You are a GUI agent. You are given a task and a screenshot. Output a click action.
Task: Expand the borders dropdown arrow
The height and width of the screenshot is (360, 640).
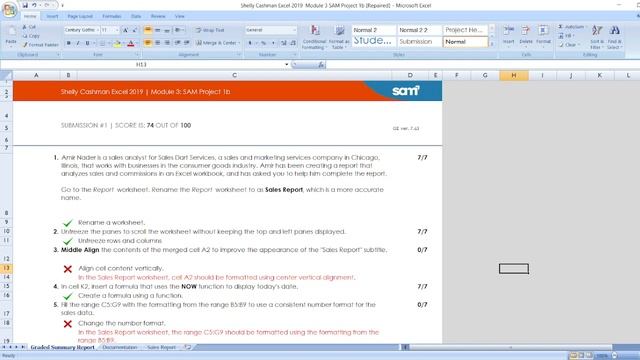click(109, 43)
